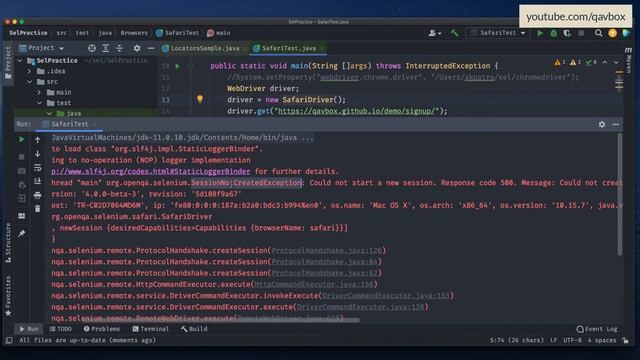Close SafariTest.java editor tab
640x360 pixels.
tap(322, 49)
